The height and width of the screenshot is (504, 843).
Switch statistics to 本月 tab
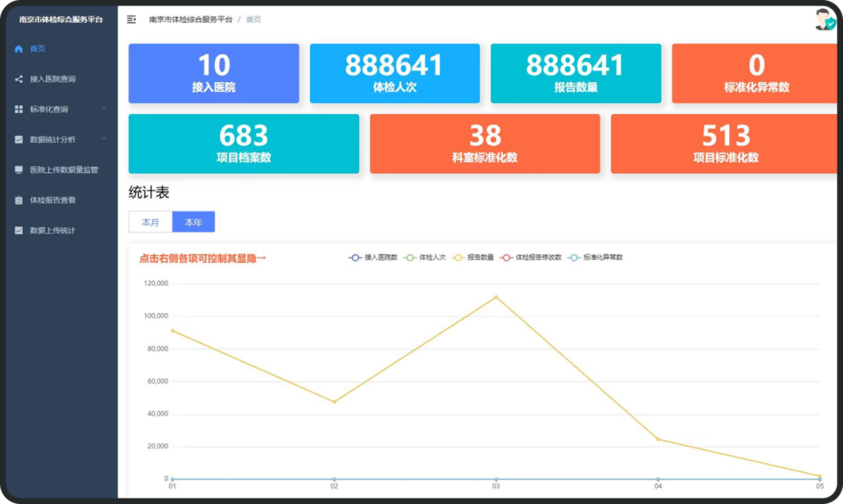[x=151, y=222]
